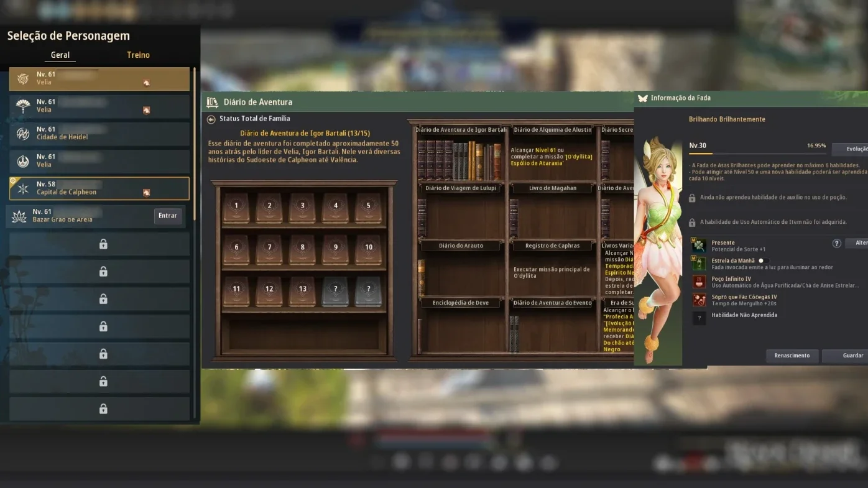868x488 pixels.
Task: Toggle the Estrela da Manhã light switch
Action: click(x=764, y=261)
